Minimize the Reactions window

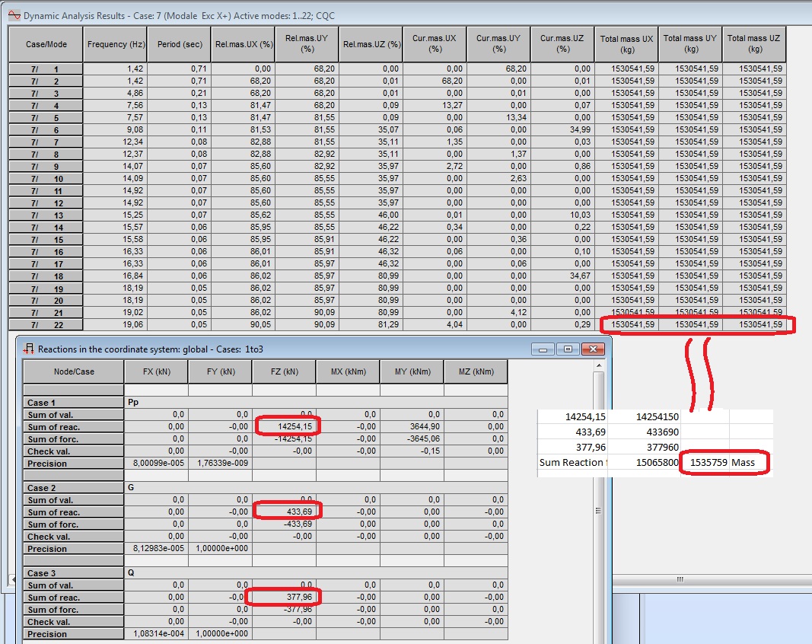click(x=543, y=349)
